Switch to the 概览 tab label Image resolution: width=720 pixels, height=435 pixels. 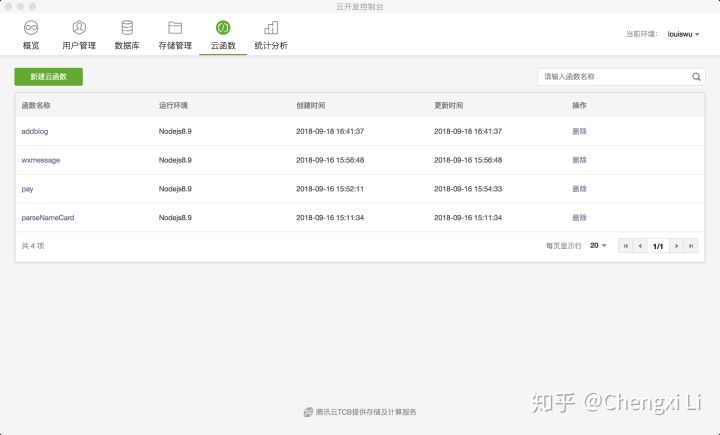[x=31, y=45]
